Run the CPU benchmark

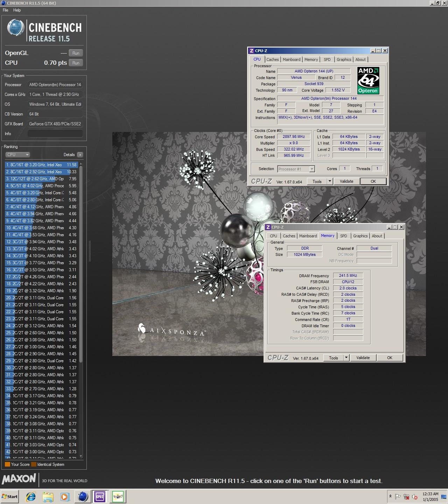[x=76, y=63]
